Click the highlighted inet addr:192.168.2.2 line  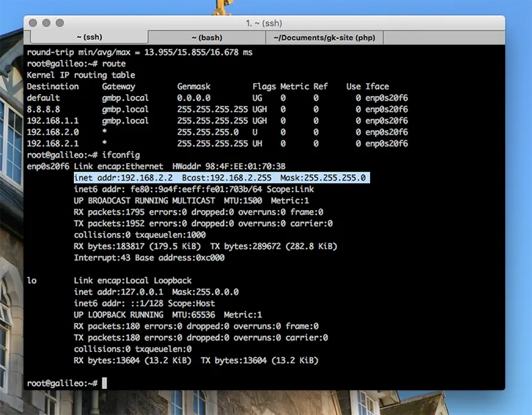[222, 178]
